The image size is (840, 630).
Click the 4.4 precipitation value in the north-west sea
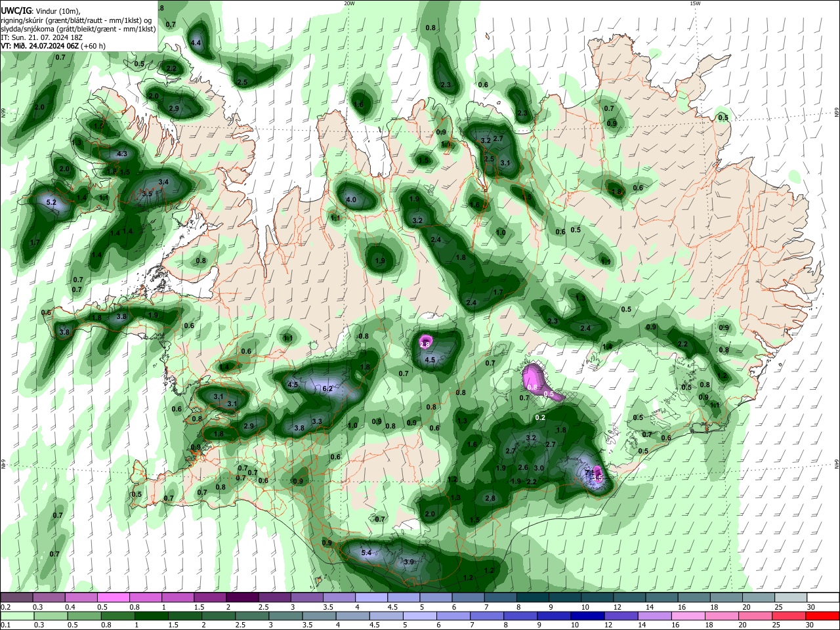tap(196, 43)
